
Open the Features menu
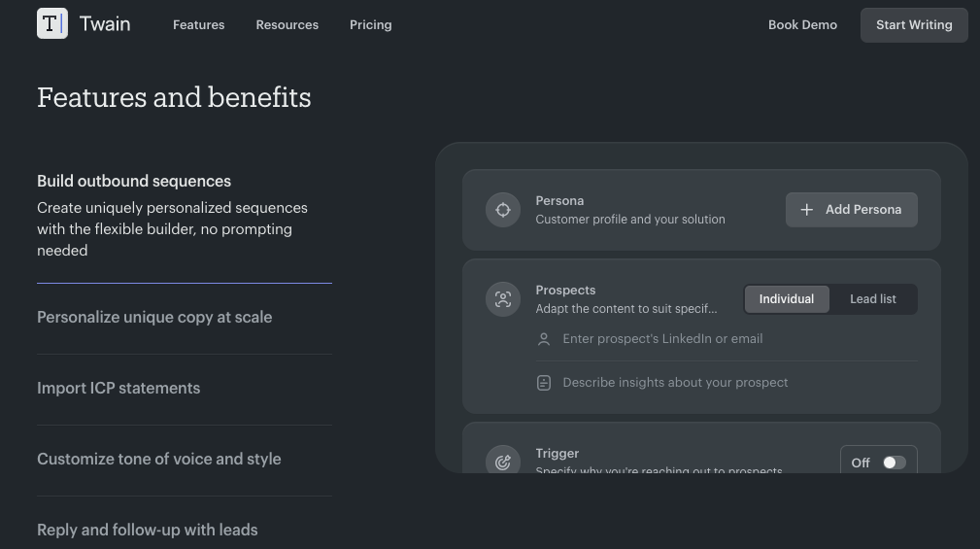point(199,25)
